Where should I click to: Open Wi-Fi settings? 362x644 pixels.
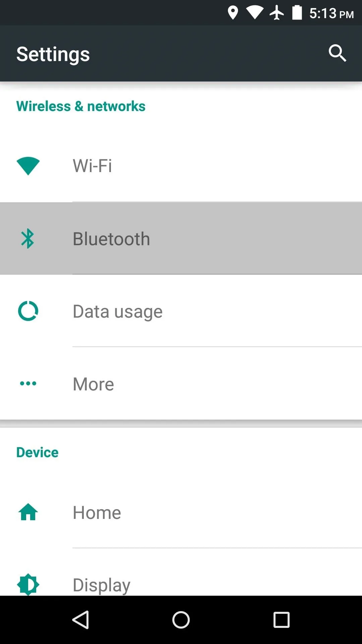pyautogui.click(x=181, y=166)
